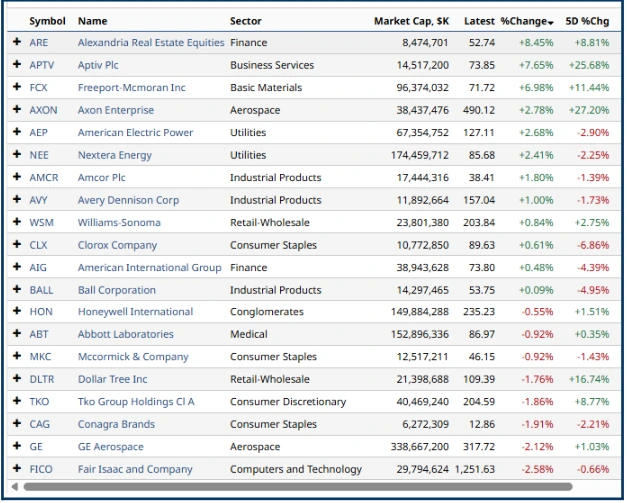Open the FCX symbol link
Viewport: 627px width, 503px height.
(38, 88)
